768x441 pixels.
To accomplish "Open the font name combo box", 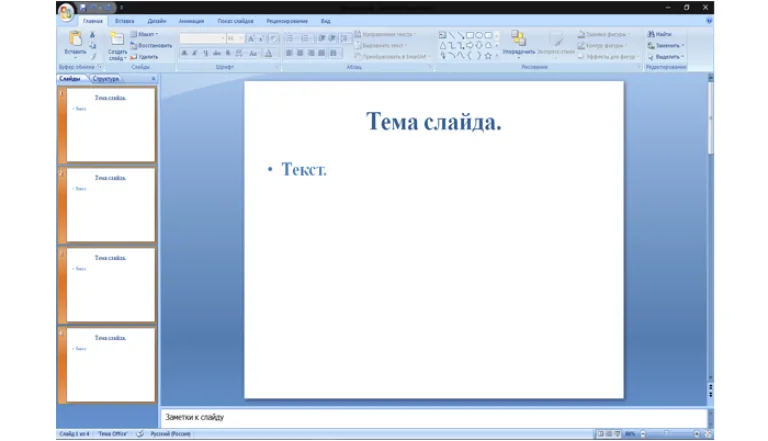I will (202, 38).
